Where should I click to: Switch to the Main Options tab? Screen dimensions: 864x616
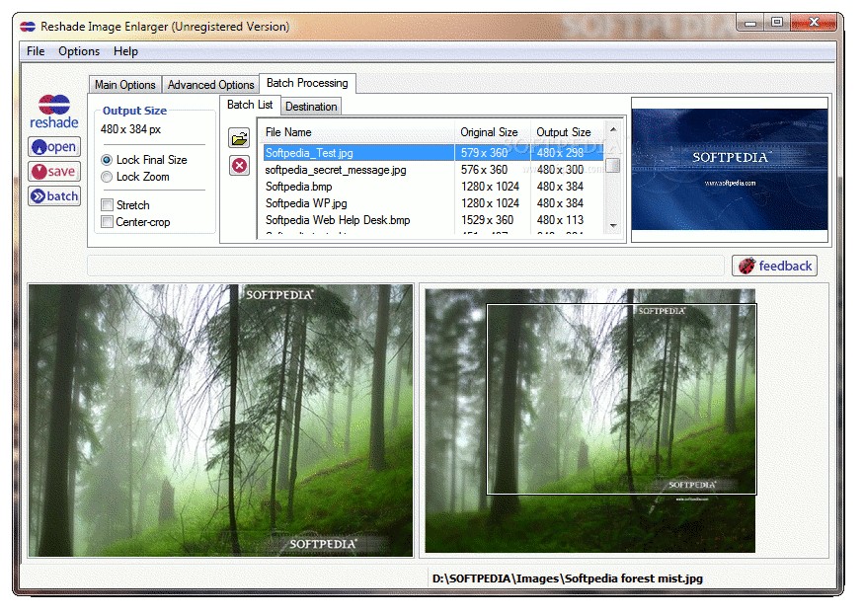125,85
